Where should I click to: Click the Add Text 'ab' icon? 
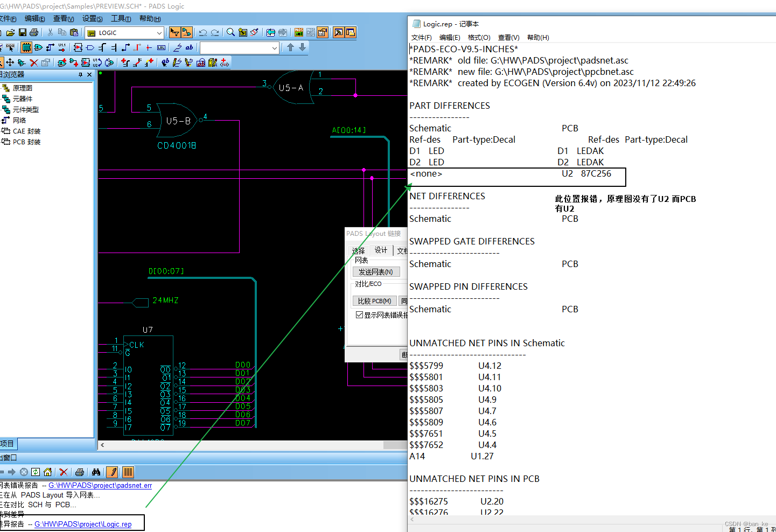(189, 47)
